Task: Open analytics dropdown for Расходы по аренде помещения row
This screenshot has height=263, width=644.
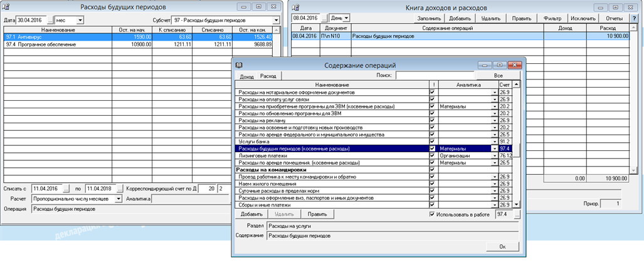Action: coord(495,163)
